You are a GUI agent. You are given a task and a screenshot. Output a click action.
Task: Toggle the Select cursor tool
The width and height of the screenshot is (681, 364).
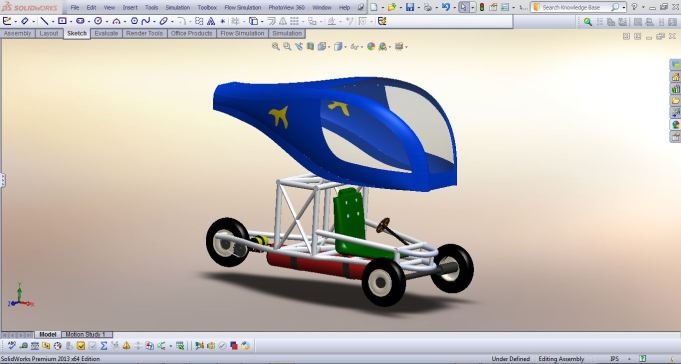point(464,7)
